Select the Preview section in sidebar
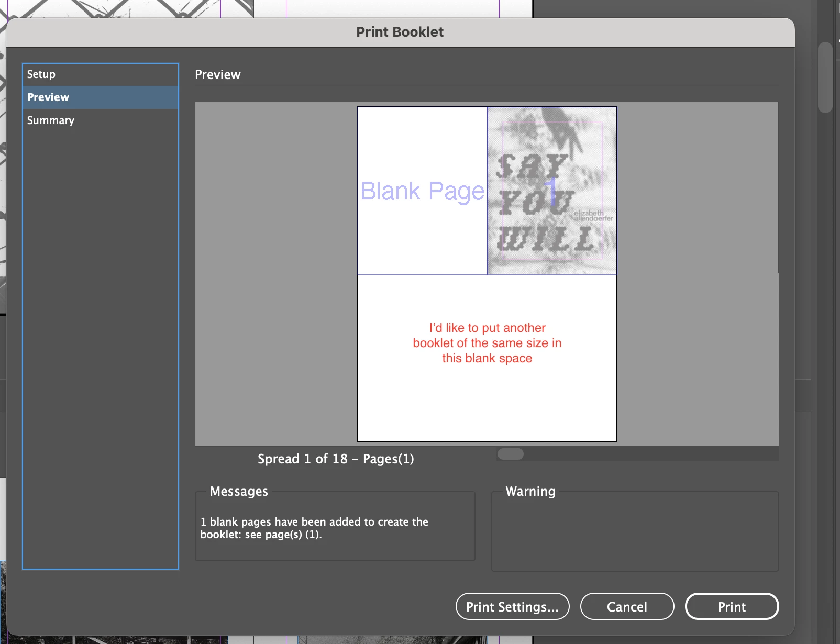Viewport: 840px width, 644px height. [x=100, y=97]
